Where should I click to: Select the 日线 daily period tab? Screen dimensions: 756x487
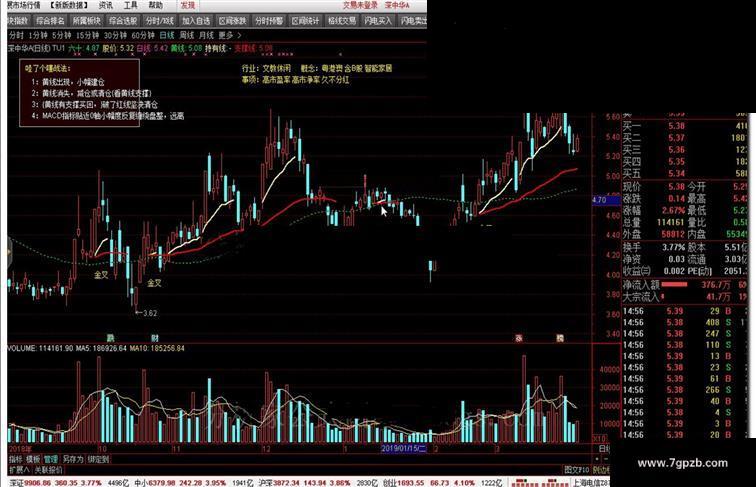(167, 35)
